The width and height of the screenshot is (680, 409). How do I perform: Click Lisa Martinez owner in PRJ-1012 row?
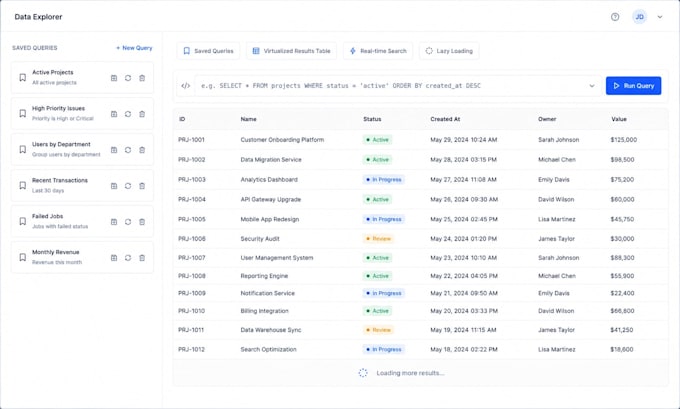(557, 350)
